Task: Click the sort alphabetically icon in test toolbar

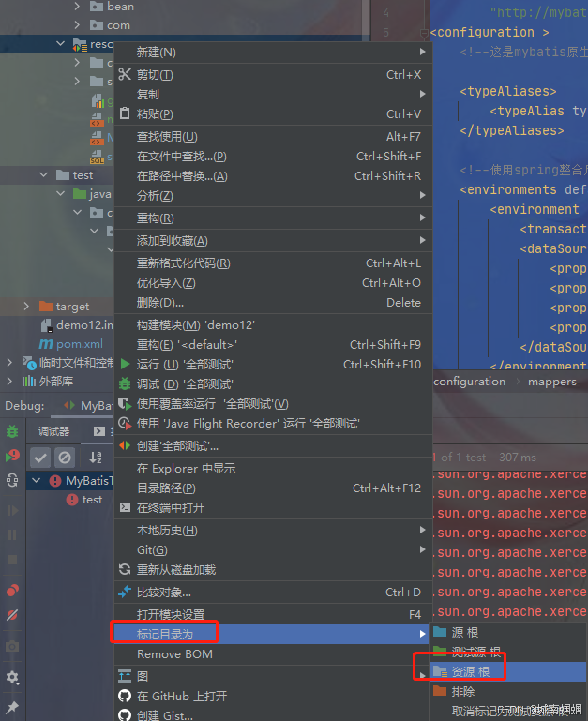Action: (x=96, y=457)
